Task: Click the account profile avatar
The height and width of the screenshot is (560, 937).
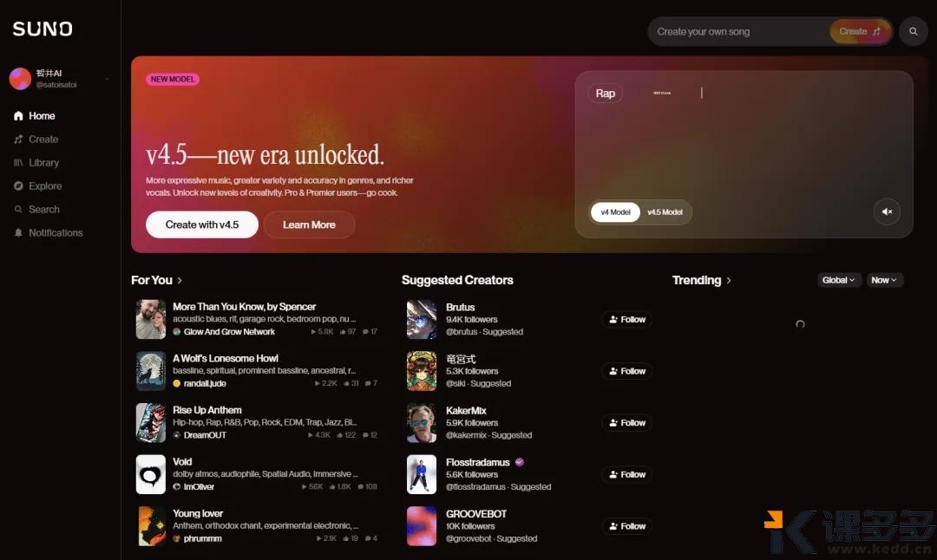Action: click(20, 79)
